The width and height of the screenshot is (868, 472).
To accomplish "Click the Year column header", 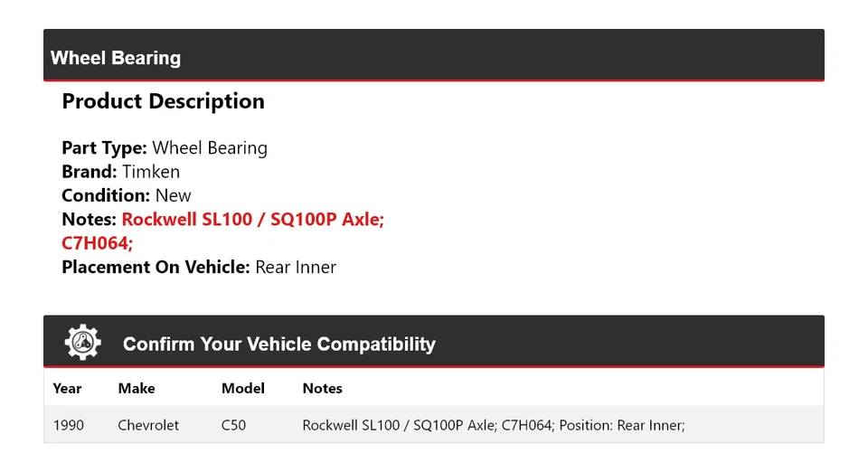I will click(x=67, y=388).
